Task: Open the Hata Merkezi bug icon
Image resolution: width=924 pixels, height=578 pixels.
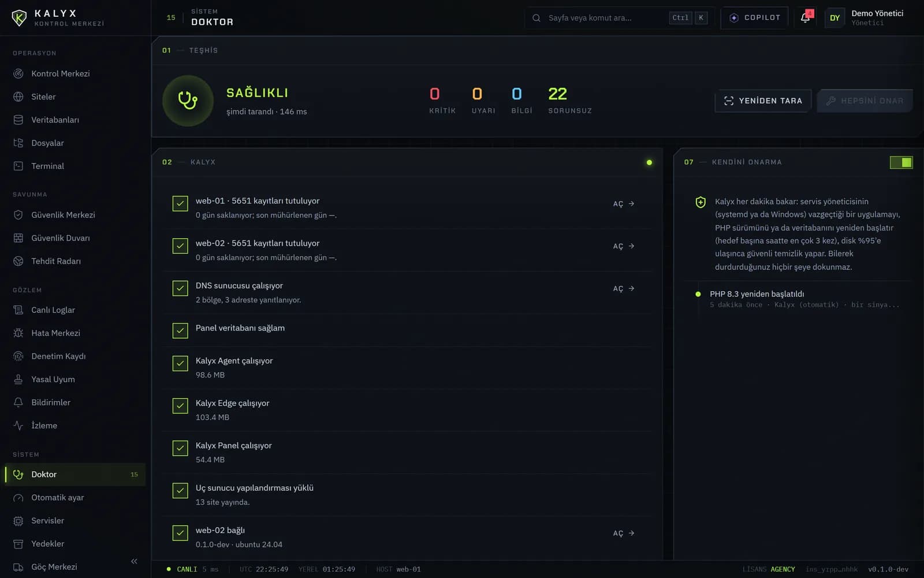Action: [x=18, y=333]
